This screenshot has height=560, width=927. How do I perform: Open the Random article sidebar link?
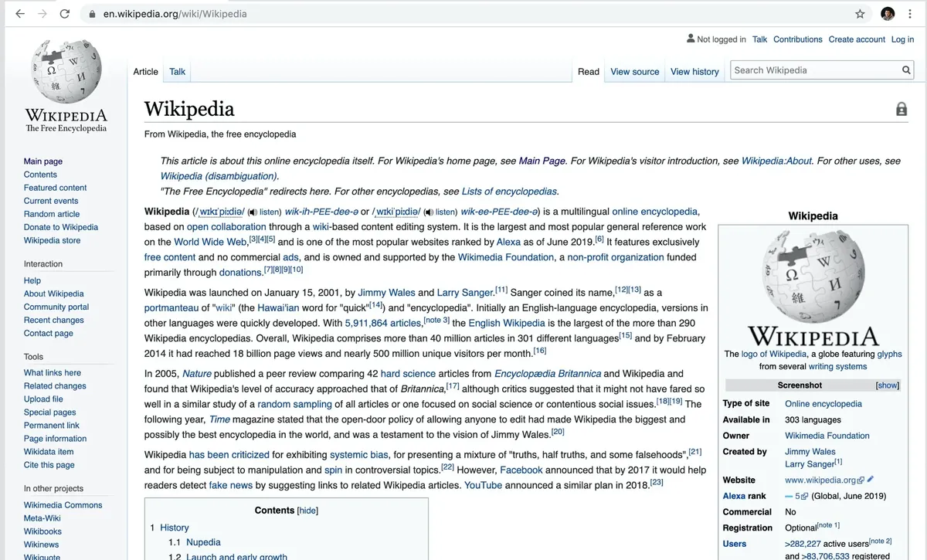tap(52, 214)
